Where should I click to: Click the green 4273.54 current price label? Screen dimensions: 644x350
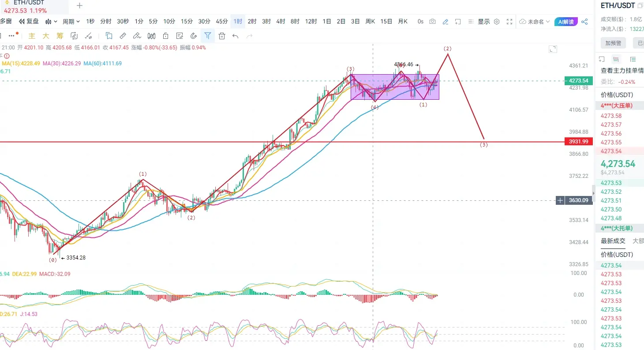tap(579, 81)
